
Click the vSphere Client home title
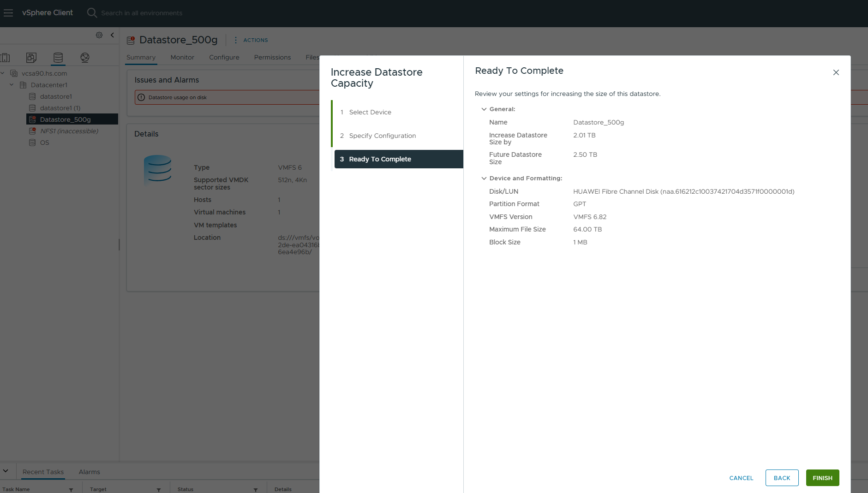[x=48, y=13]
